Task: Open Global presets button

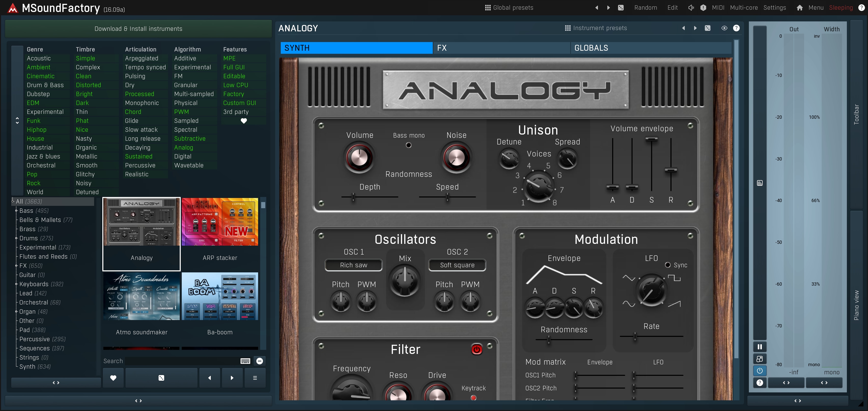Action: point(509,8)
